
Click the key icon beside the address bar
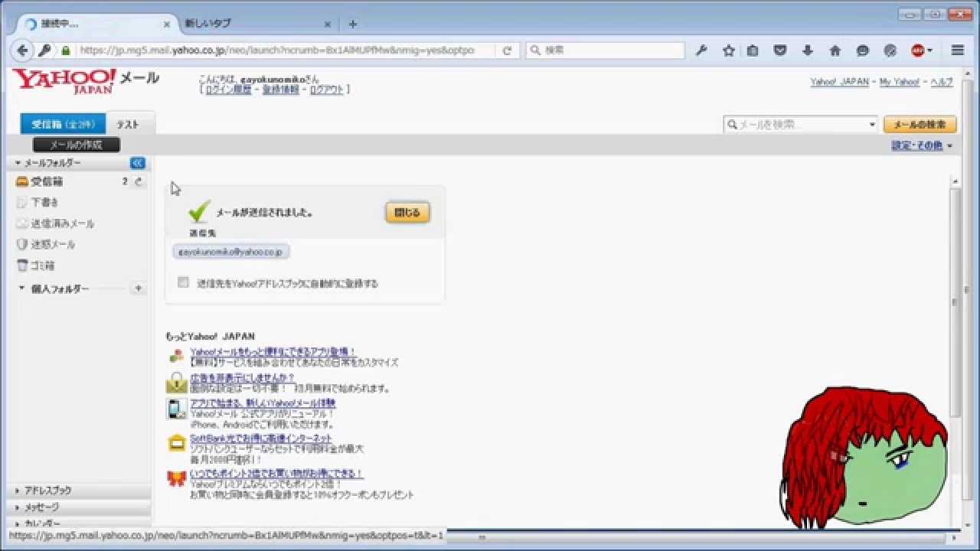[46, 51]
